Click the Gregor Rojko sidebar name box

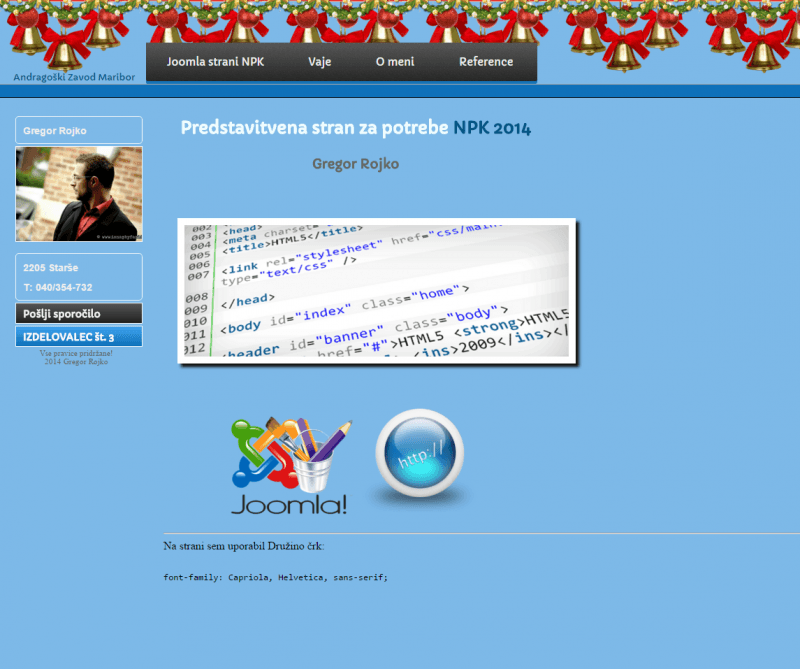click(79, 131)
